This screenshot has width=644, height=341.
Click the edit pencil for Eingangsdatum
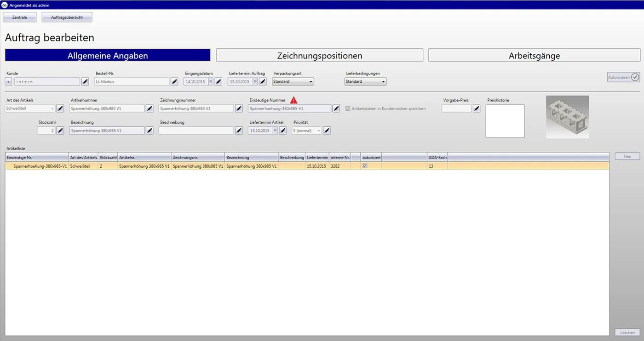[218, 81]
